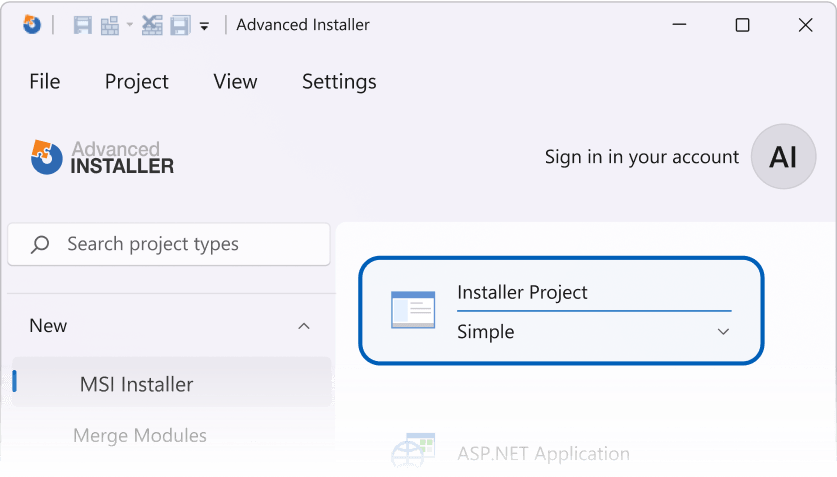Click the New section header label

[x=48, y=326]
